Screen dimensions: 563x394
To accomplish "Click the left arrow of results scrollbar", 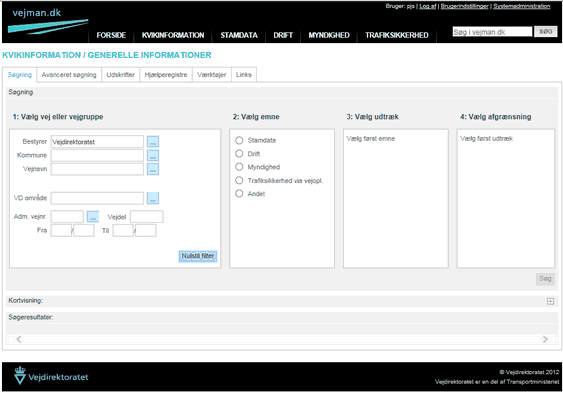I will coord(19,339).
